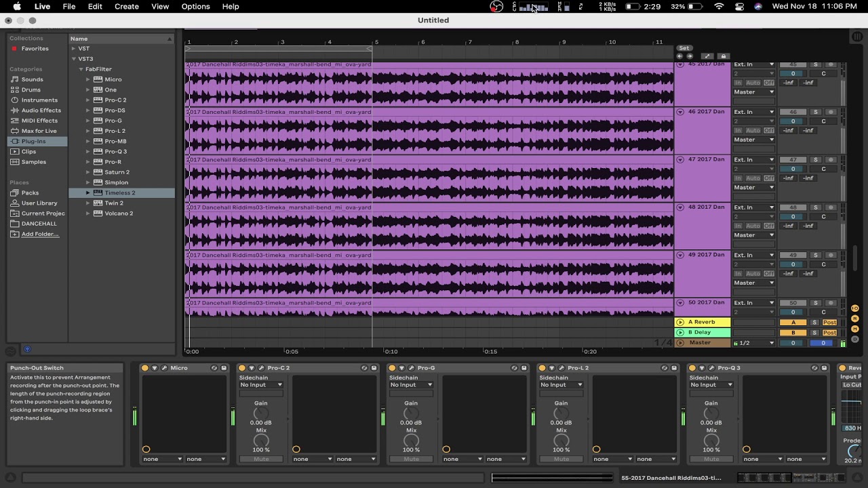This screenshot has width=868, height=488.
Task: Click Pro-G sidechain Mute button
Action: [411, 459]
